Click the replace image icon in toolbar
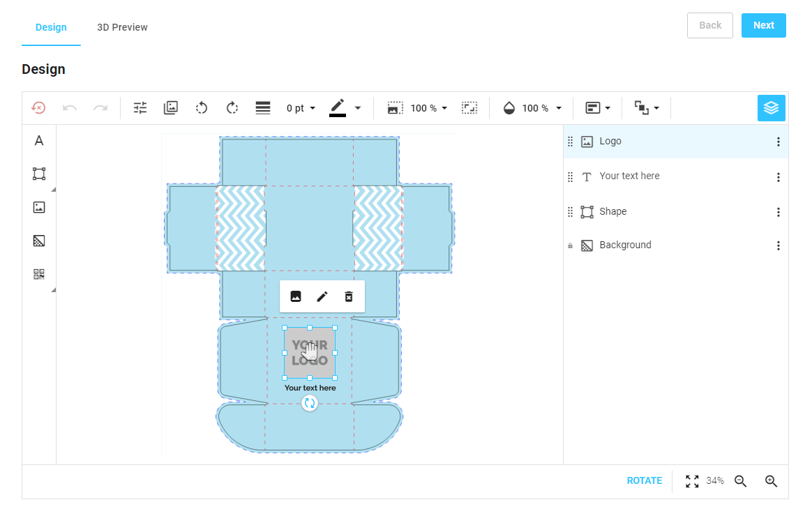 tap(171, 107)
